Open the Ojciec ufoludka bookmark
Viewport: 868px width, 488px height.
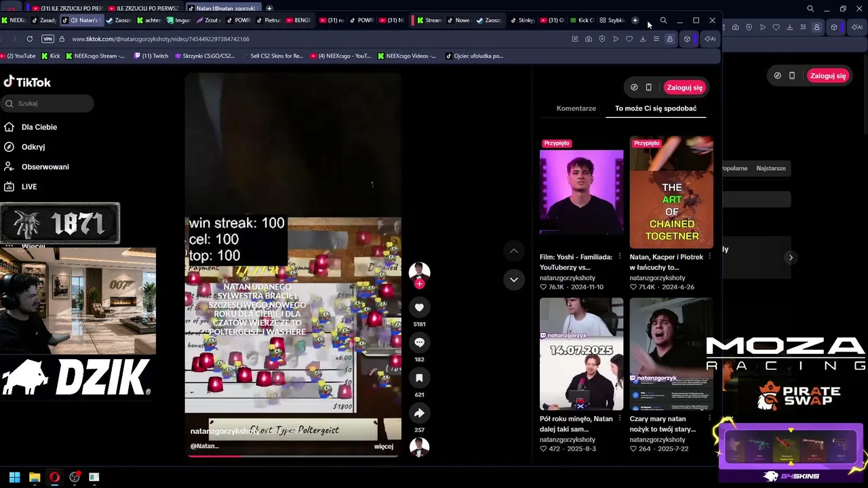[x=475, y=56]
